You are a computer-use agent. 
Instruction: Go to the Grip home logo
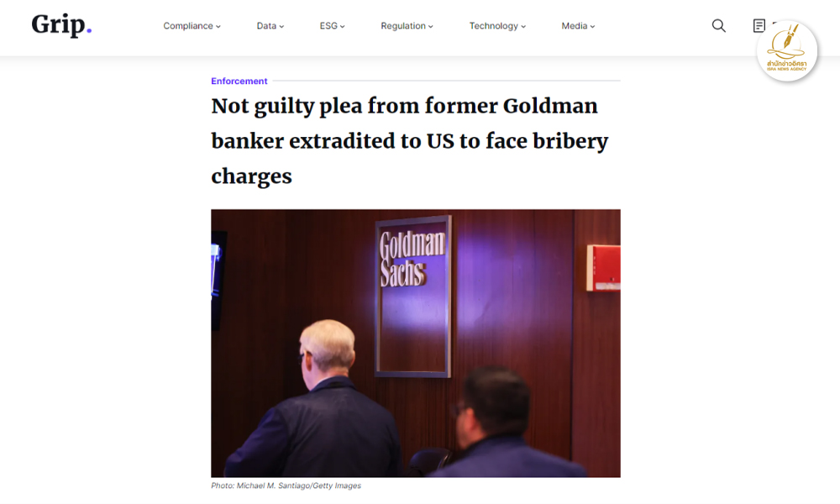coord(61,25)
